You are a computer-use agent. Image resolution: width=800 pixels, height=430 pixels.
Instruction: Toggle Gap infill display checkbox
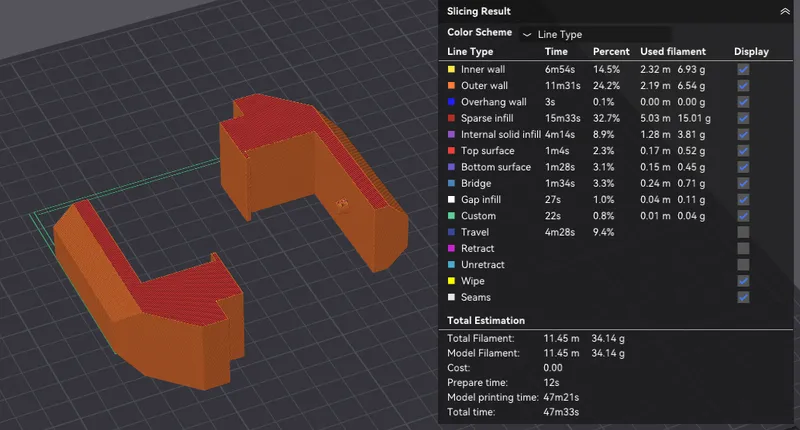coord(743,200)
